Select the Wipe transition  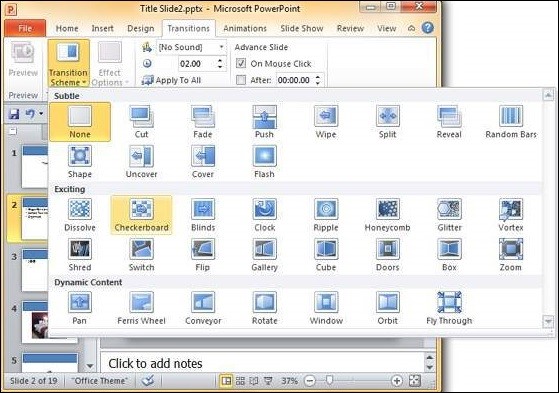(326, 122)
